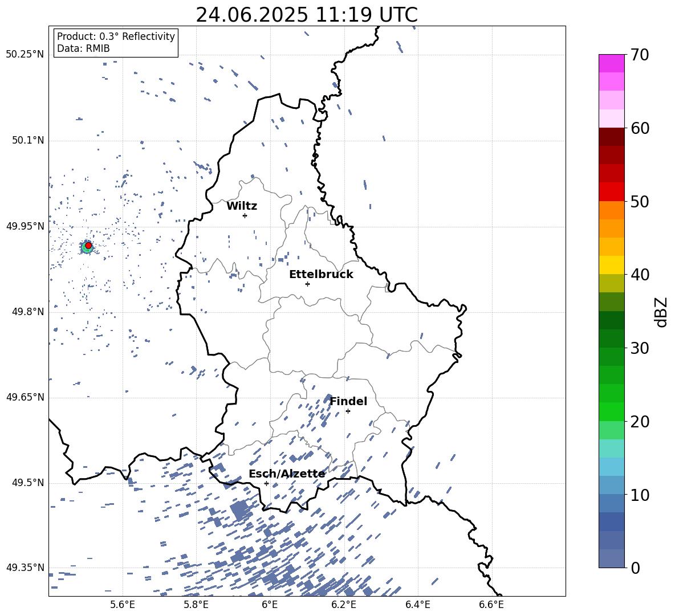Click the 49.8°N latitude label
This screenshot has width=675, height=616.
pos(27,312)
